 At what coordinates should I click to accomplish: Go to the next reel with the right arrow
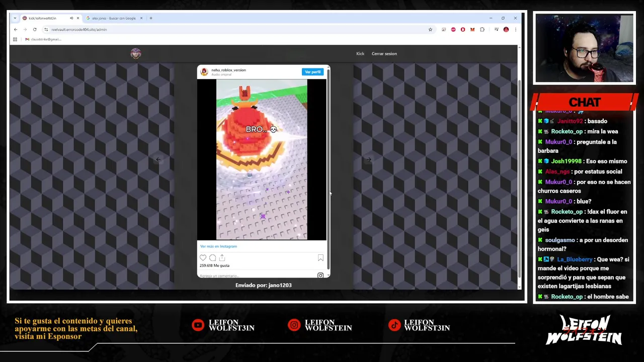368,159
